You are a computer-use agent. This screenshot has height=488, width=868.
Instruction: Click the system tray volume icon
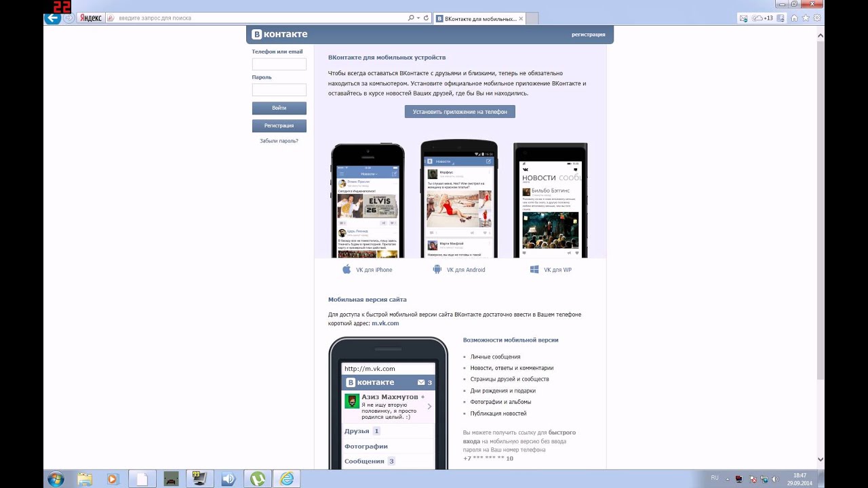coord(775,479)
